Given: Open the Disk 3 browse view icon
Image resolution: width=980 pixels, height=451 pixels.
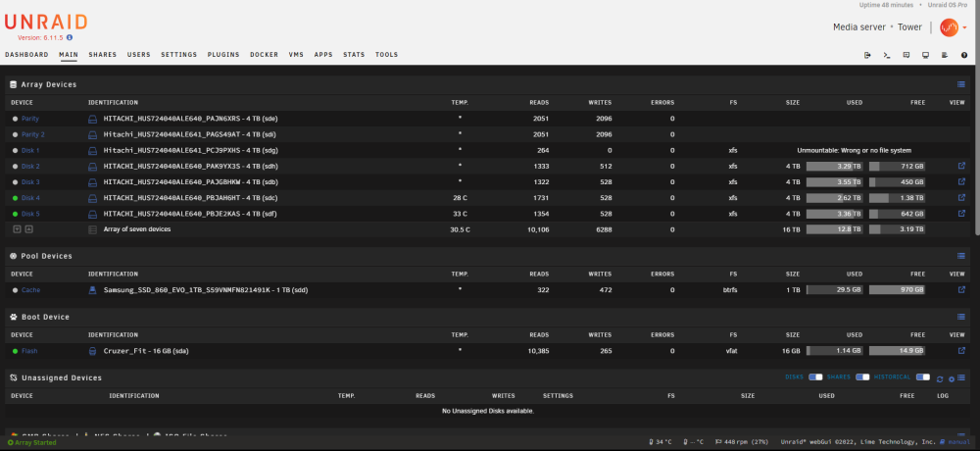Looking at the screenshot, I should 961,182.
